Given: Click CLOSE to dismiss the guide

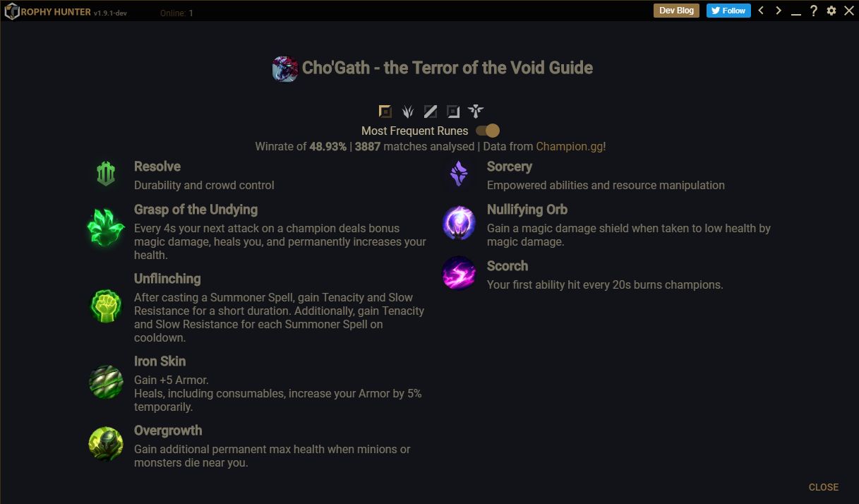Looking at the screenshot, I should [x=824, y=487].
